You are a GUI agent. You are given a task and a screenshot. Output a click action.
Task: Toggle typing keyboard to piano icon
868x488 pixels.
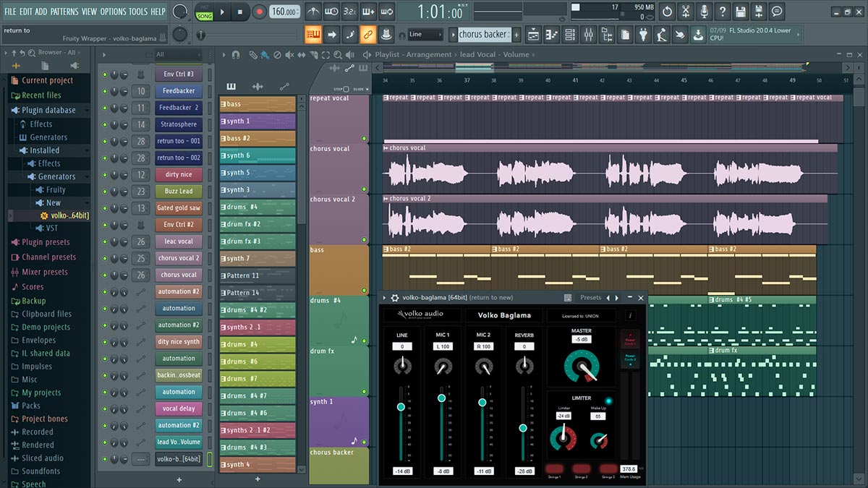click(x=313, y=34)
